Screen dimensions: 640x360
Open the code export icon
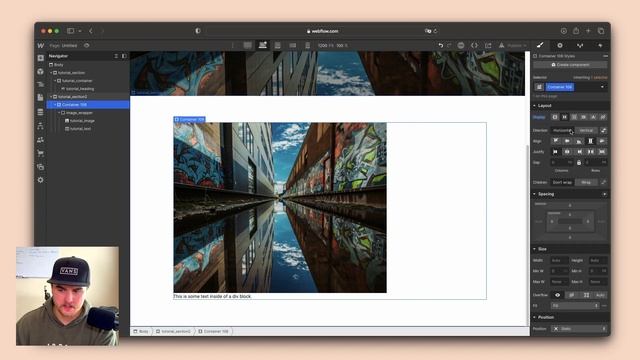[x=474, y=46]
